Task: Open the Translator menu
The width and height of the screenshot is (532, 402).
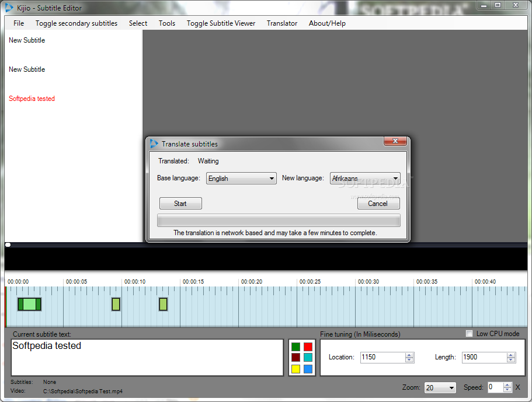Action: (282, 23)
